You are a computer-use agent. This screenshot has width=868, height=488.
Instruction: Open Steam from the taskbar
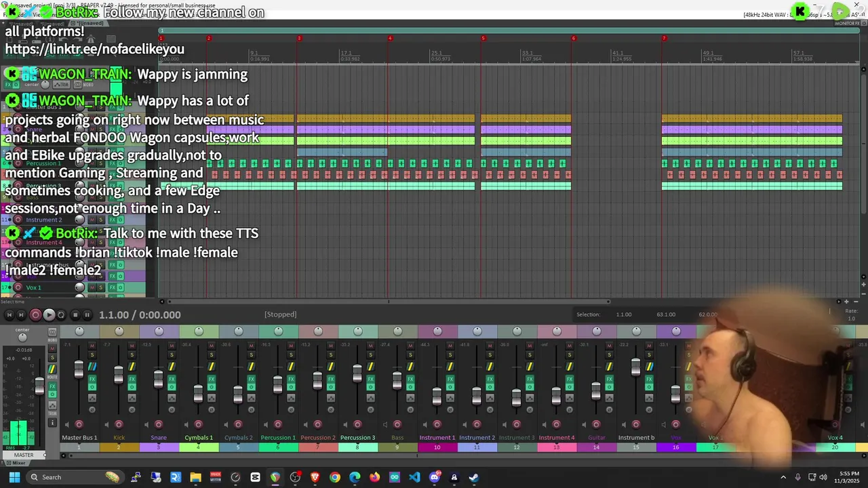pos(474,477)
